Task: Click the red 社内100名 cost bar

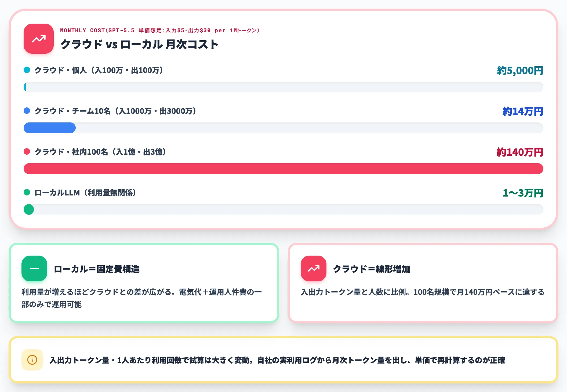Action: pyautogui.click(x=283, y=169)
